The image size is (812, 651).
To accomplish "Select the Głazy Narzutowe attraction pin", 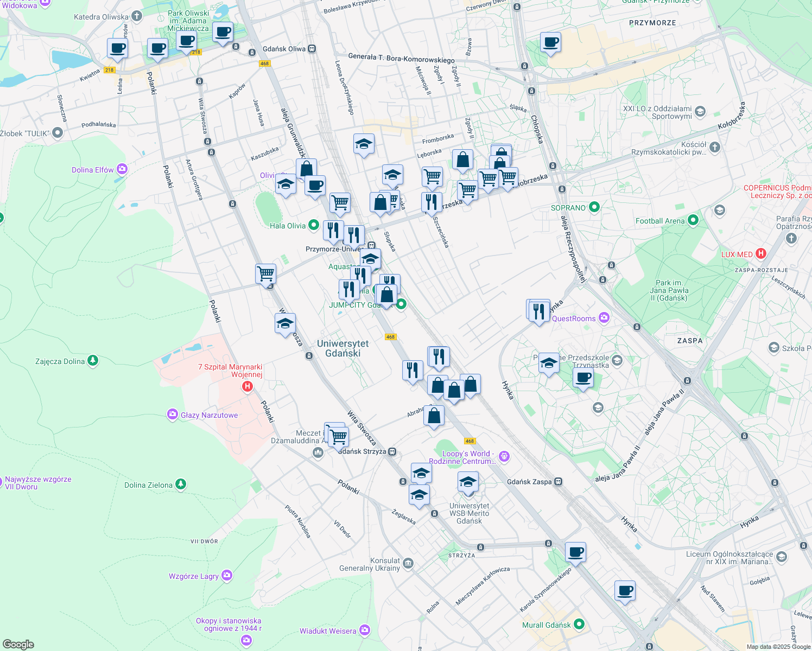I will point(173,414).
